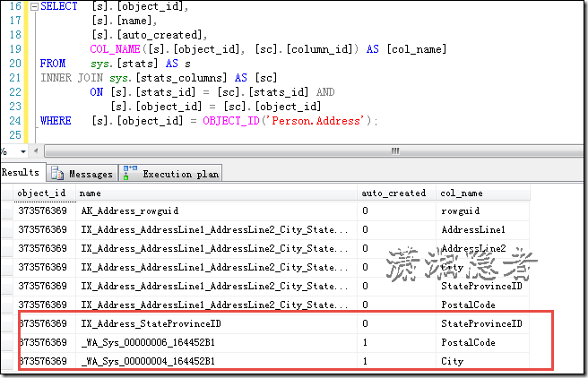This screenshot has width=588, height=378.
Task: Click the _WA_Sys_00000004_164452B1 row name
Action: 148,361
